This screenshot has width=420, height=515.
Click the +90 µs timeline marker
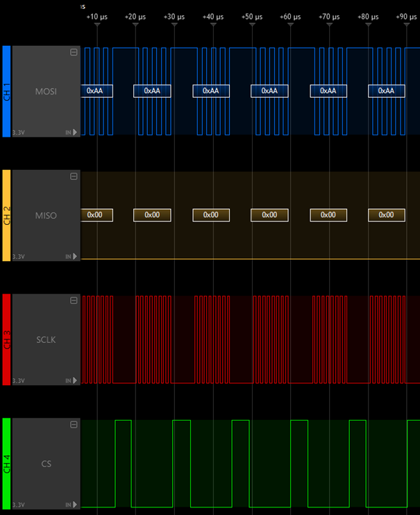tap(407, 17)
